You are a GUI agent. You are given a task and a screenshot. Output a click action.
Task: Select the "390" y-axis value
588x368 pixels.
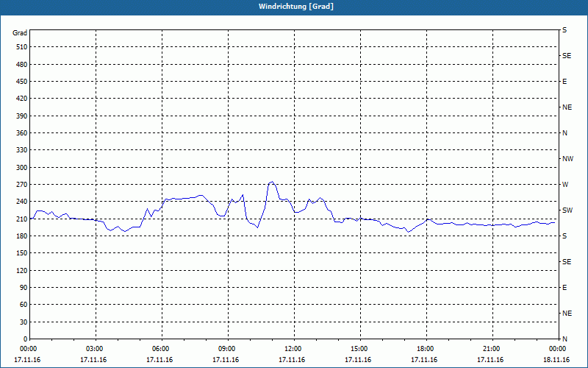(21, 116)
